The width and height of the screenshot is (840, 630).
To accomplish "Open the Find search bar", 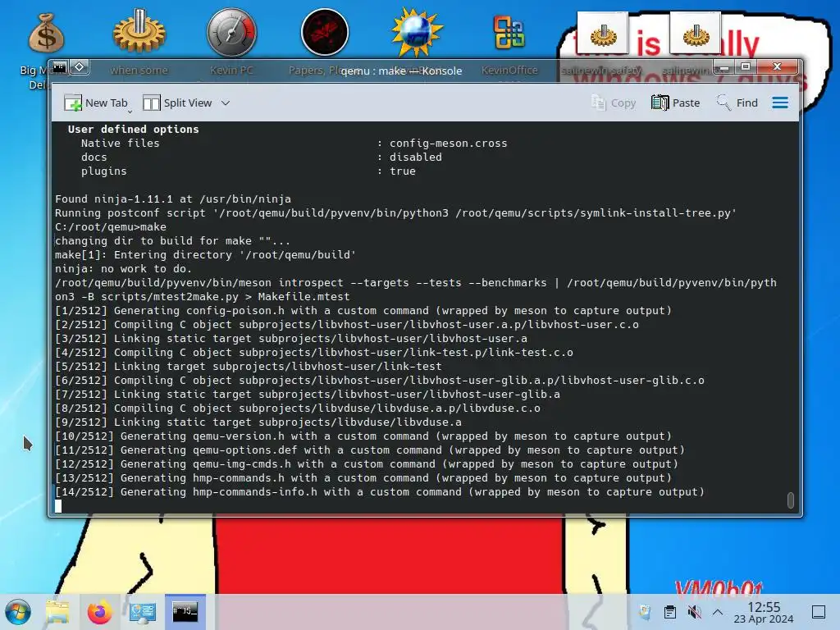I will pyautogui.click(x=737, y=103).
